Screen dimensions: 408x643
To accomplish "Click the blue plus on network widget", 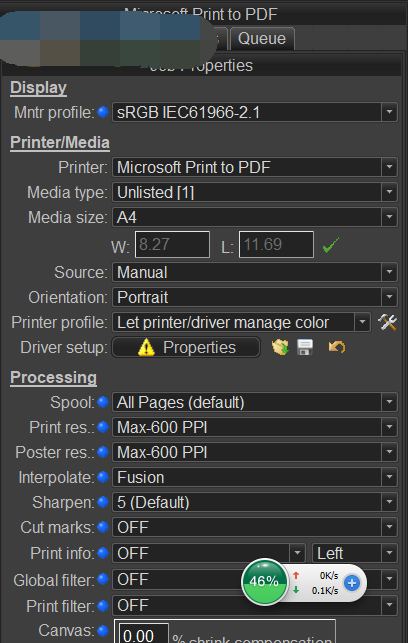I will 352,583.
